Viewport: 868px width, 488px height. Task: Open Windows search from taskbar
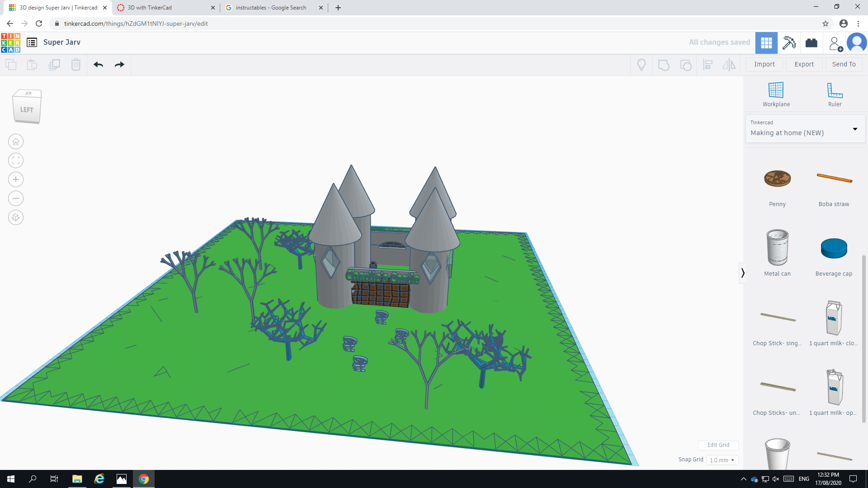coord(33,479)
